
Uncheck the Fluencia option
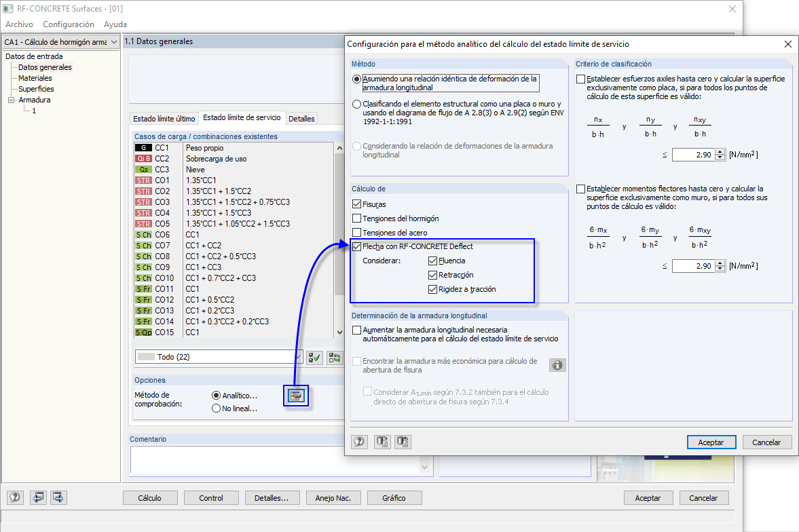point(432,261)
